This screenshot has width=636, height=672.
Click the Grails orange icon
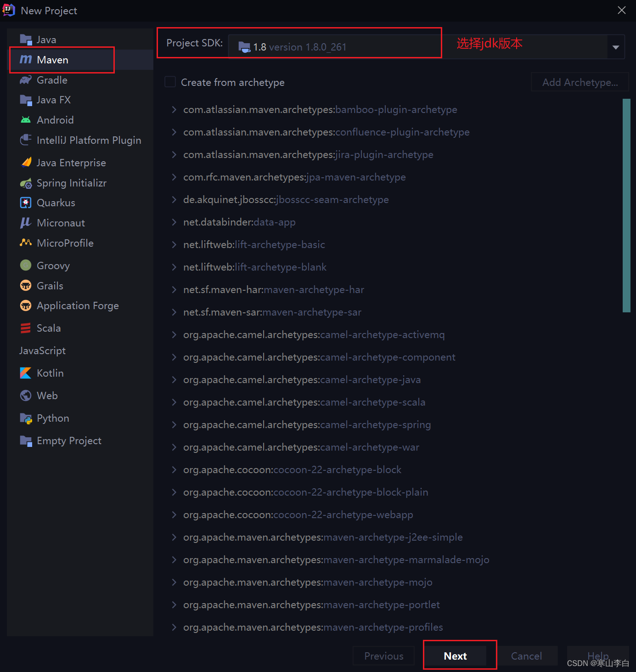(x=26, y=286)
